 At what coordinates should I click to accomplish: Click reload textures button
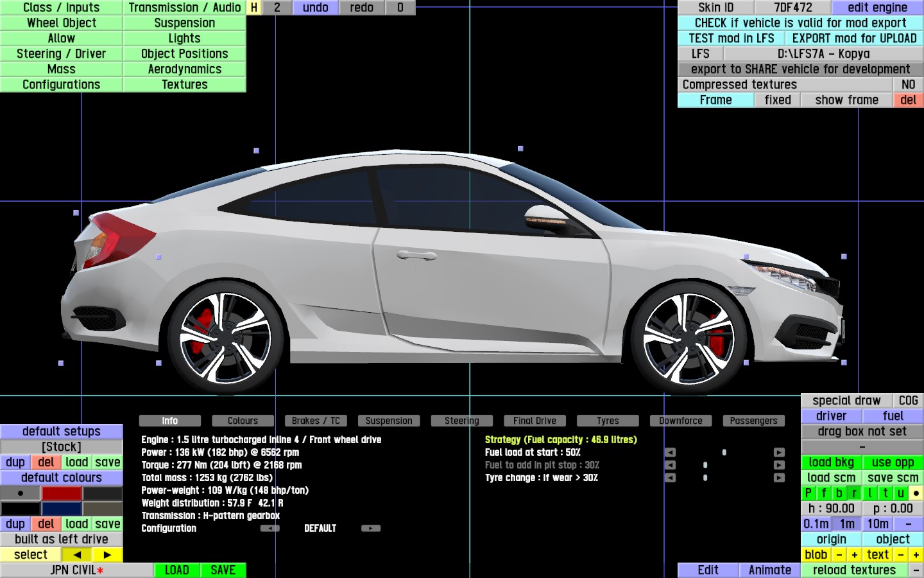point(855,570)
